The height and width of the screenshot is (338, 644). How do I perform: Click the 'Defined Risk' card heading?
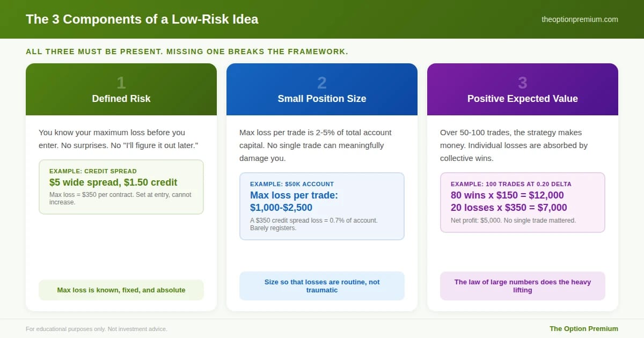click(x=121, y=99)
